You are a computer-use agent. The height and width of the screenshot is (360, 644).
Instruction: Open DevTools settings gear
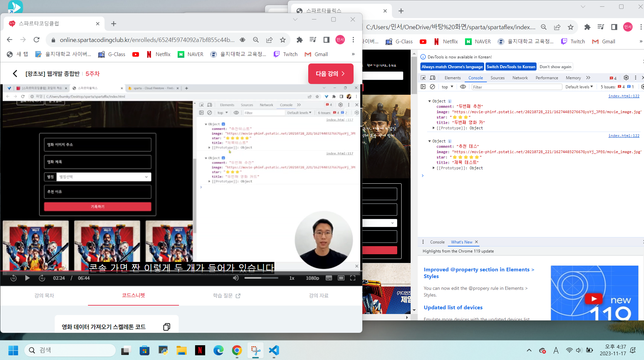tap(626, 78)
